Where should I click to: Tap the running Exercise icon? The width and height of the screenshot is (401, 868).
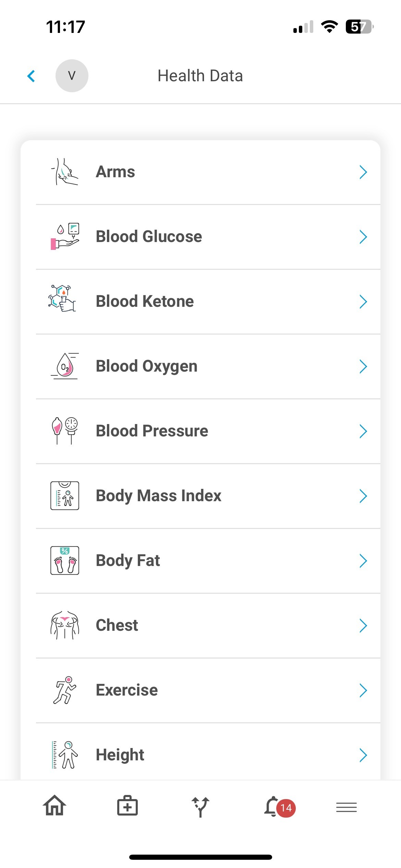coord(65,690)
